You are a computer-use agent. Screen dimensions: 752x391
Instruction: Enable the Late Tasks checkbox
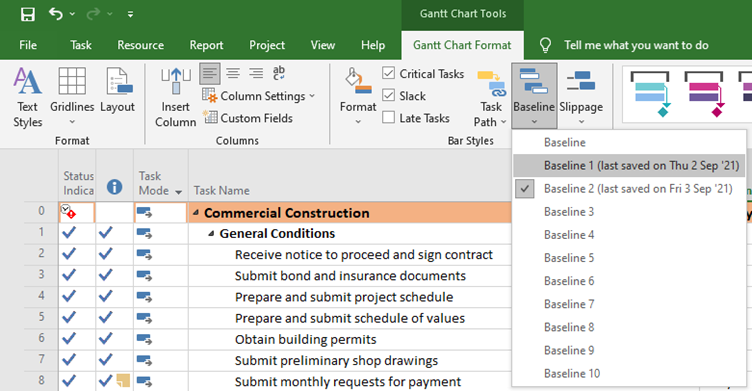[388, 118]
